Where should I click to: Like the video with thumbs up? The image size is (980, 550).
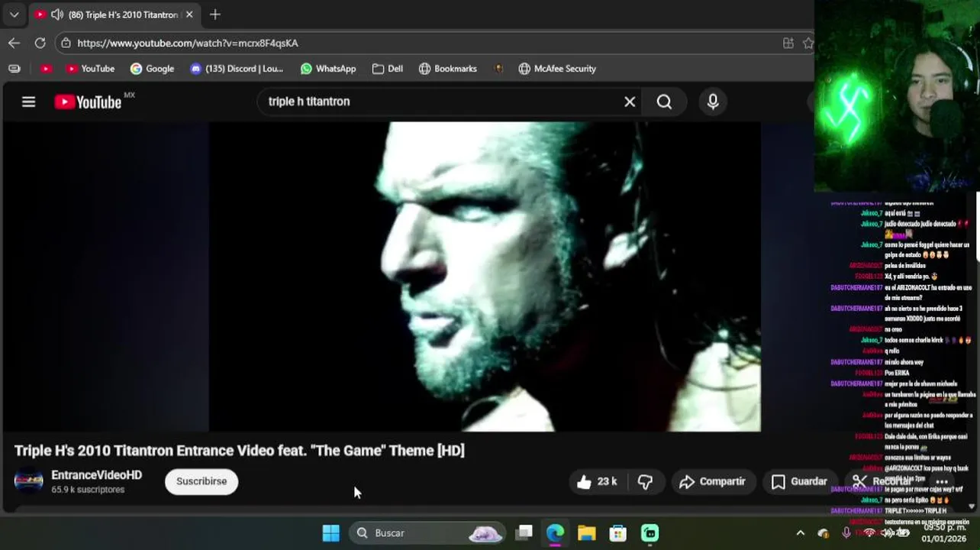[x=597, y=481]
